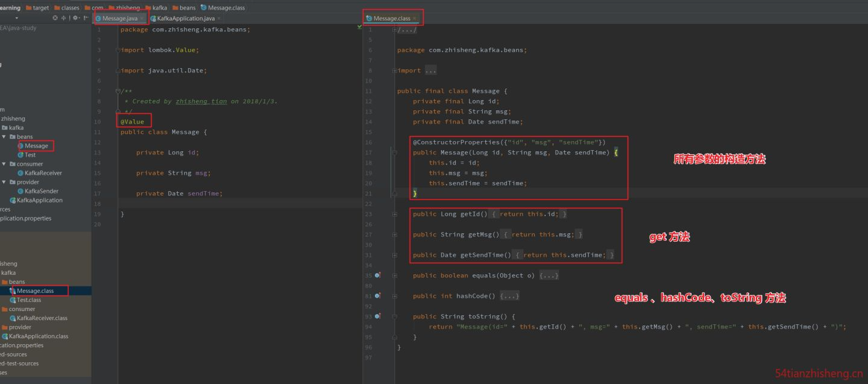
Task: Click the Message class icon in source tree
Action: click(x=20, y=146)
